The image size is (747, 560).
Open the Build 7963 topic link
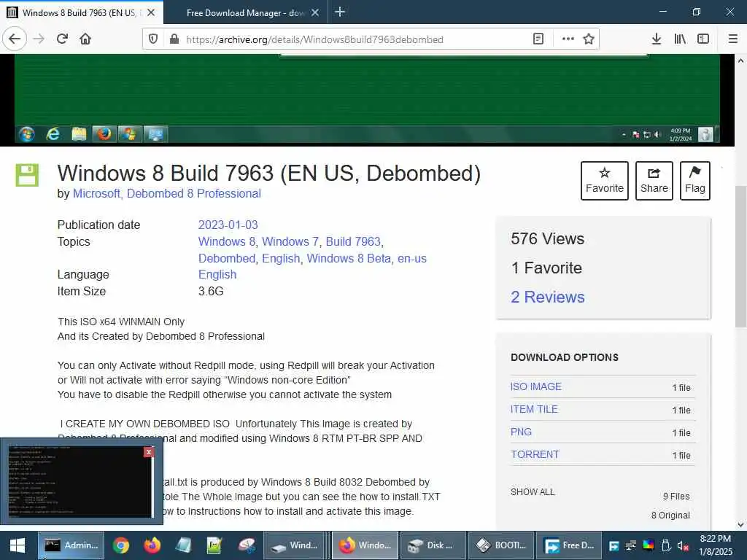pyautogui.click(x=353, y=242)
